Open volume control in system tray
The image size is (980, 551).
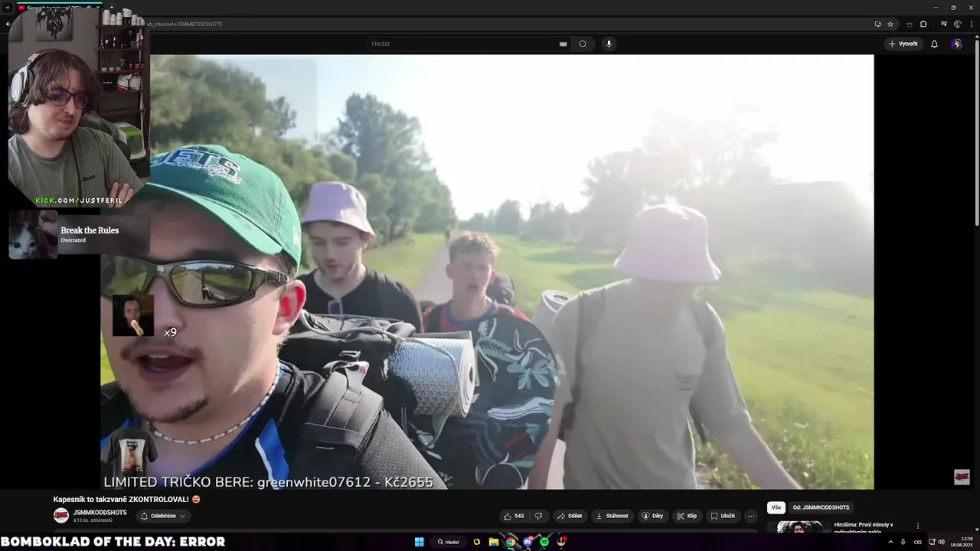click(x=942, y=542)
